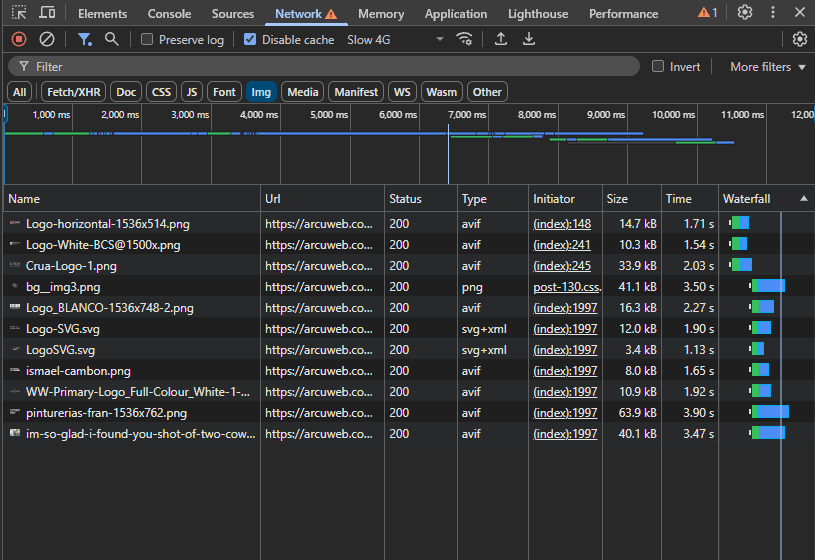Click the export HAR download icon

(529, 39)
